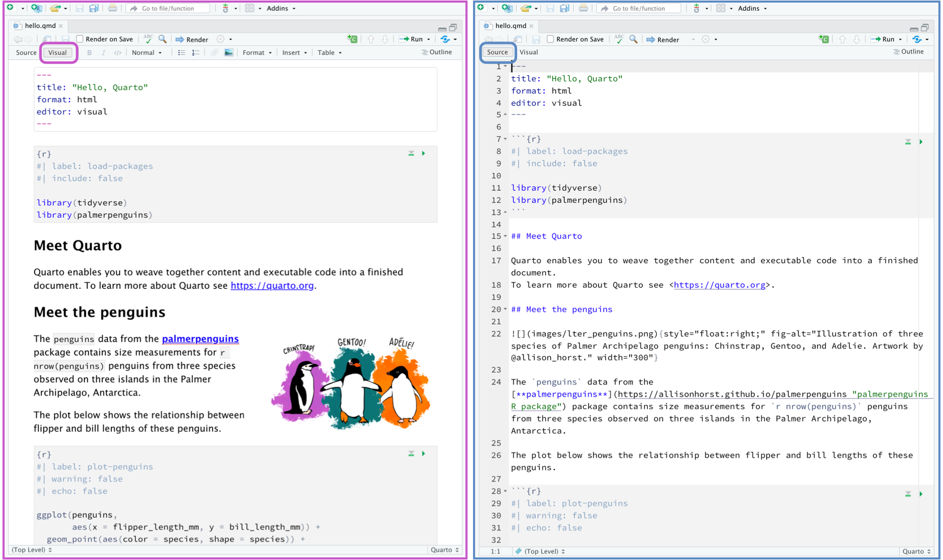Click the print icon in the main toolbar
The image size is (943, 560).
click(x=113, y=8)
